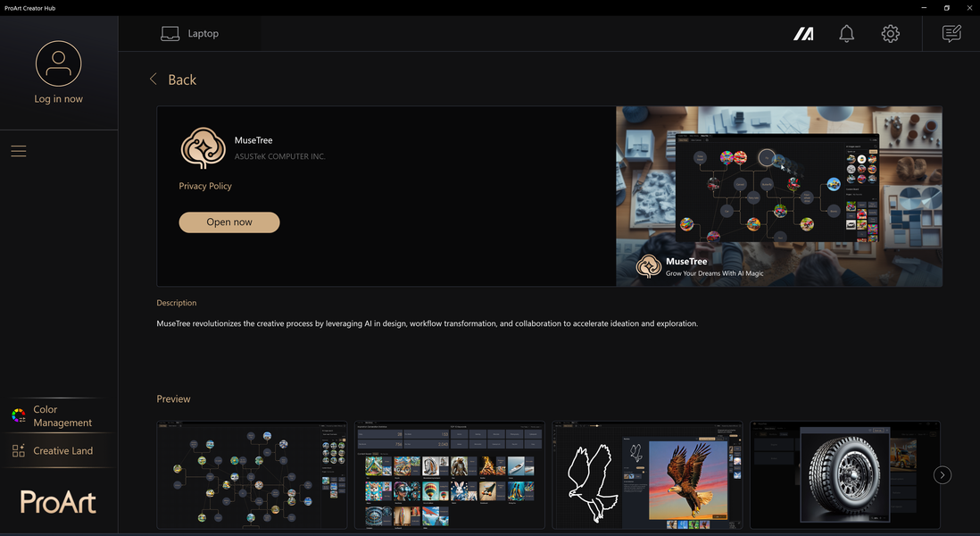Select the Laptop tab
The height and width of the screenshot is (536, 980).
[x=189, y=34]
